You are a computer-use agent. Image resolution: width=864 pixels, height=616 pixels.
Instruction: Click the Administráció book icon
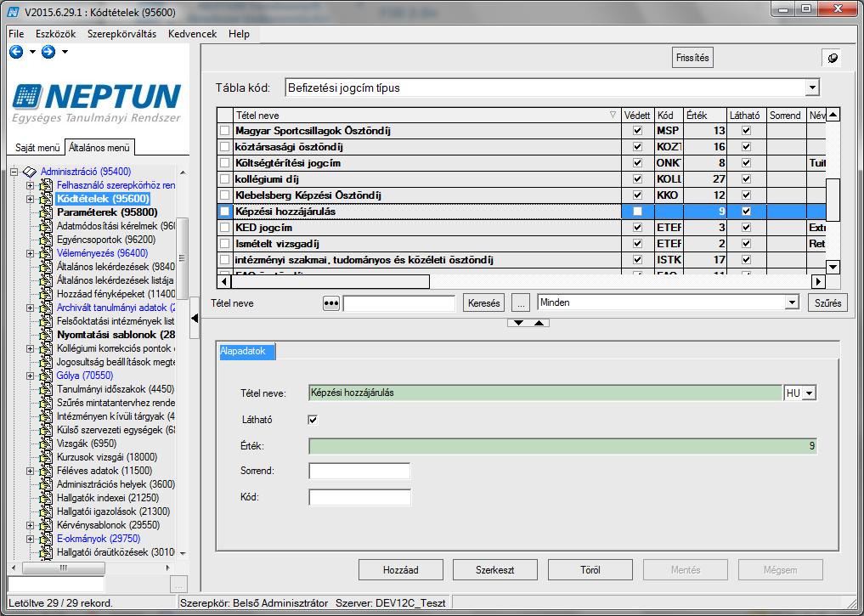pos(29,172)
